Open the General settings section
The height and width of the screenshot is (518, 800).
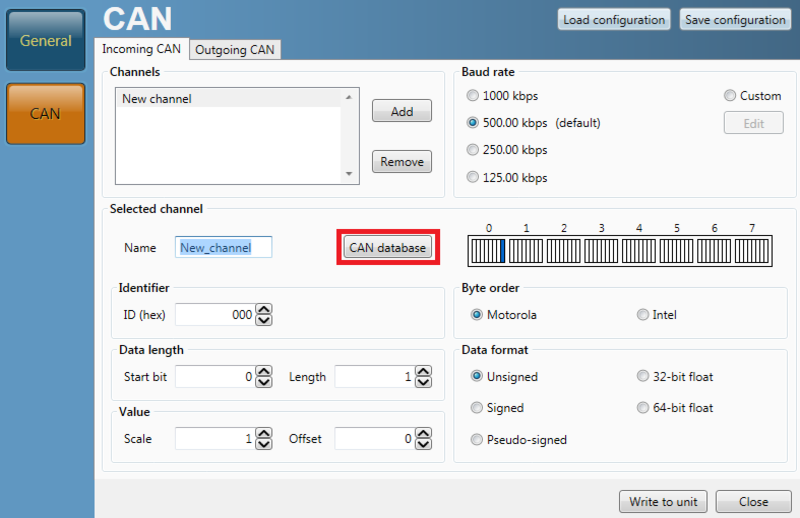[46, 41]
